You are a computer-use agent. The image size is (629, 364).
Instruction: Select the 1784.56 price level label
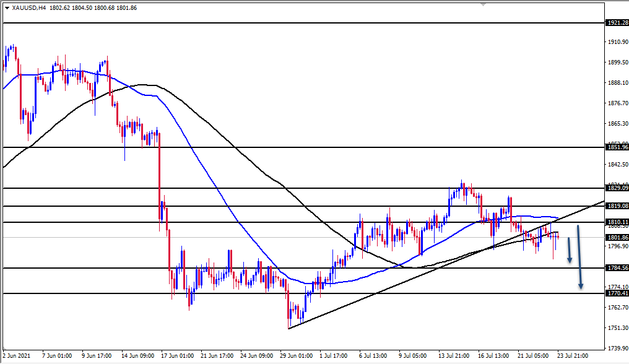click(x=617, y=267)
